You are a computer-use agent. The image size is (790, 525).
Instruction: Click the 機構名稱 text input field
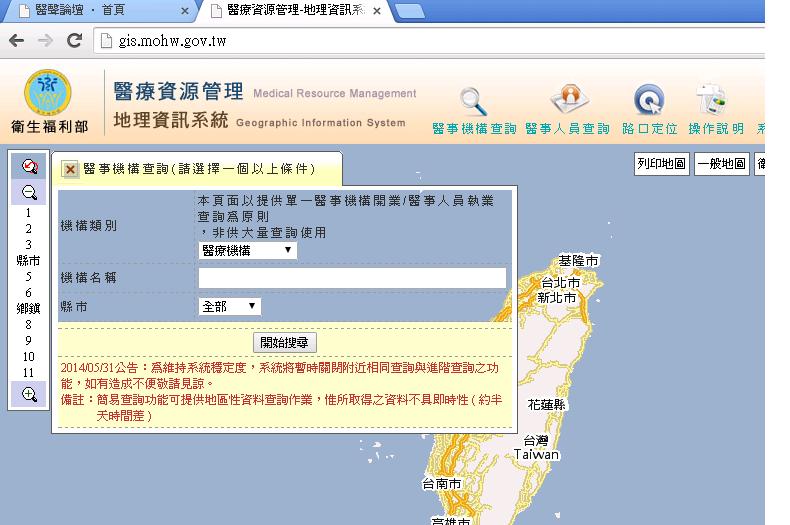pos(352,278)
